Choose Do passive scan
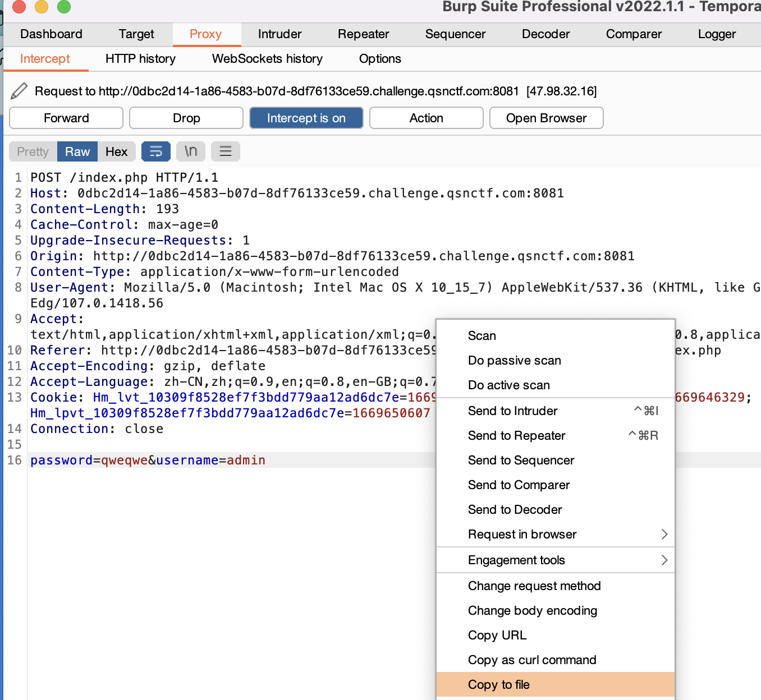The height and width of the screenshot is (700, 761). (x=556, y=360)
